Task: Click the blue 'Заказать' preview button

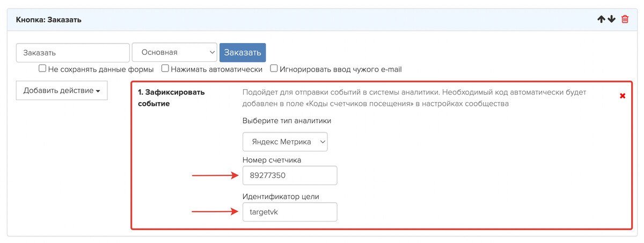Action: click(x=243, y=53)
